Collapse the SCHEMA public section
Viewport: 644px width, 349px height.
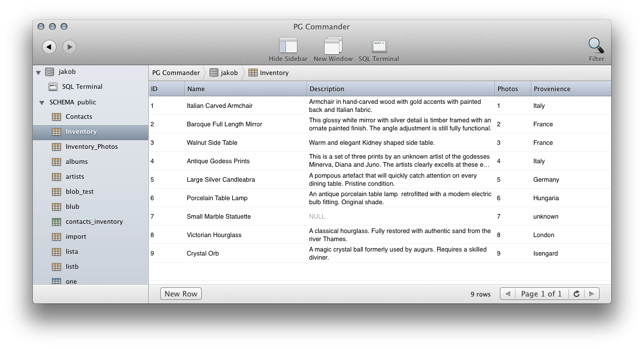click(x=42, y=103)
